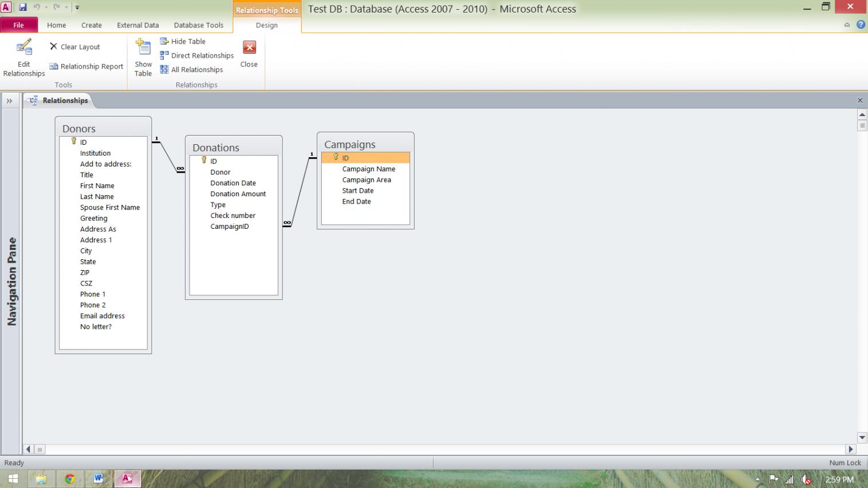Viewport: 868px width, 488px height.
Task: Select the State field in Donors
Action: [103, 262]
